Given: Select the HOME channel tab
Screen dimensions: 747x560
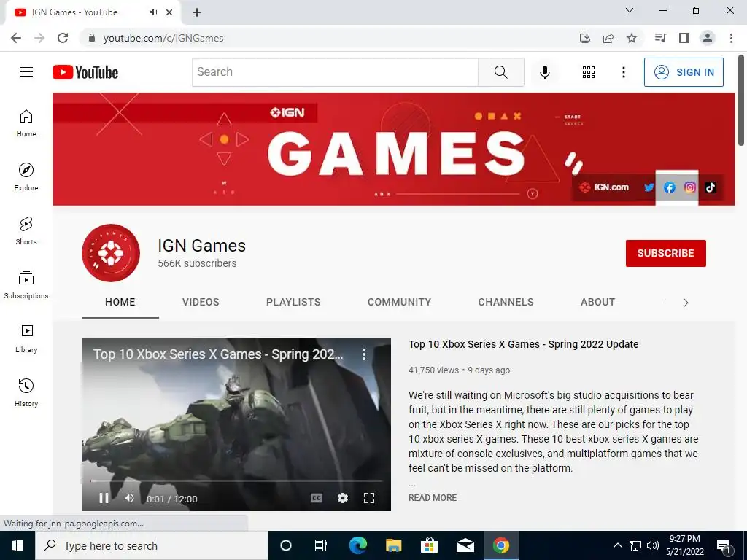Looking at the screenshot, I should click(x=120, y=302).
